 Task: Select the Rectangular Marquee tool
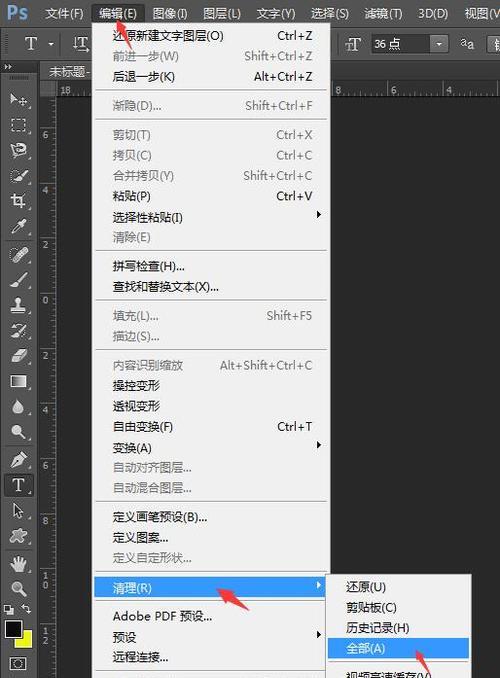pyautogui.click(x=18, y=125)
